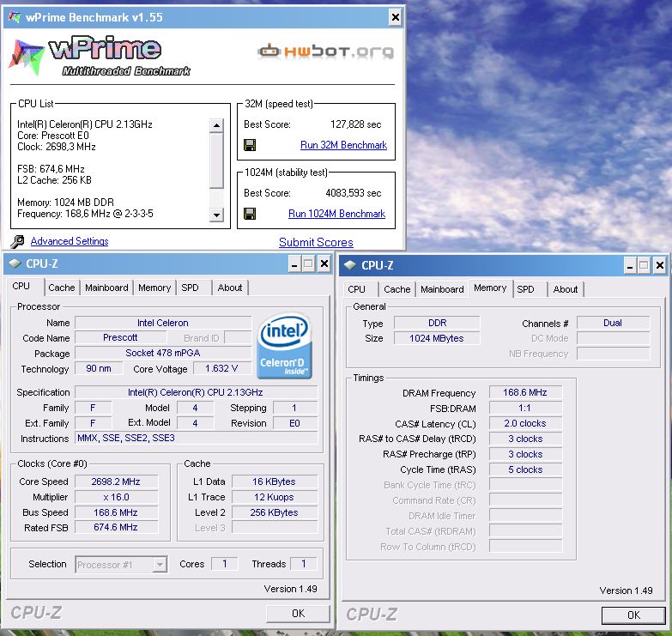Click the memory Size 1024 MBytes field
672x636 pixels.
click(437, 338)
